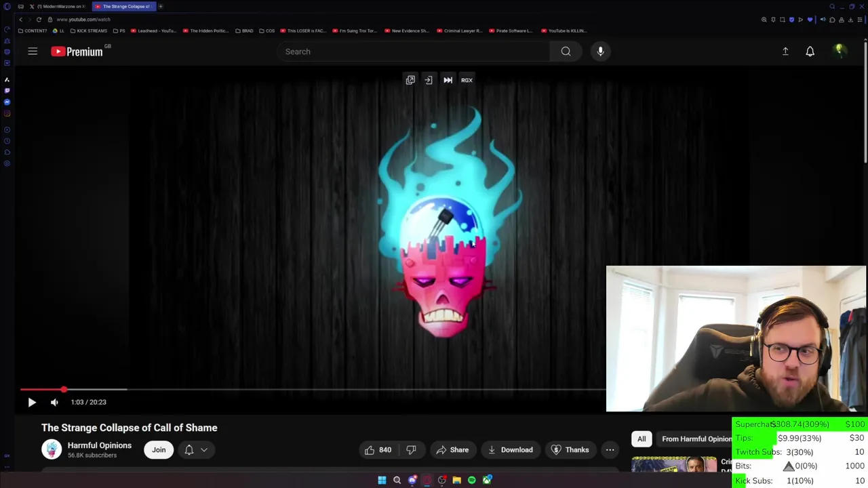868x488 pixels.
Task: Toggle the browser ad-blocker shield
Action: click(791, 20)
